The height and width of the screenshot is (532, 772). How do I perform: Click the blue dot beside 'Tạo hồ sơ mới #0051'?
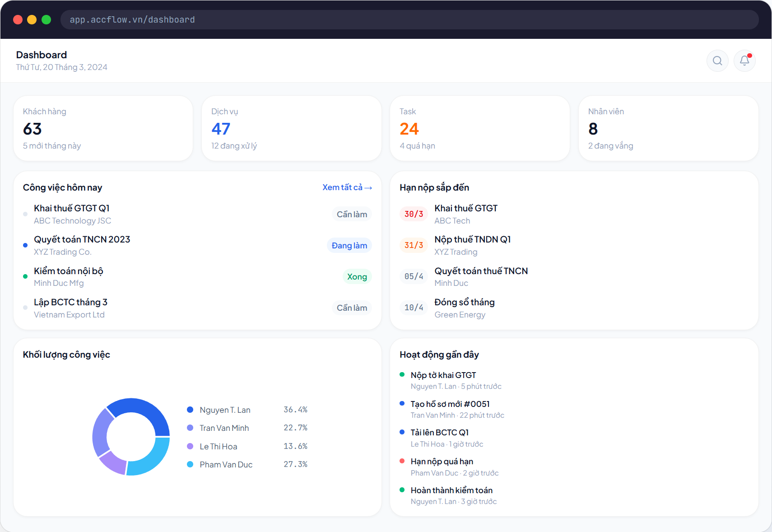[402, 403]
